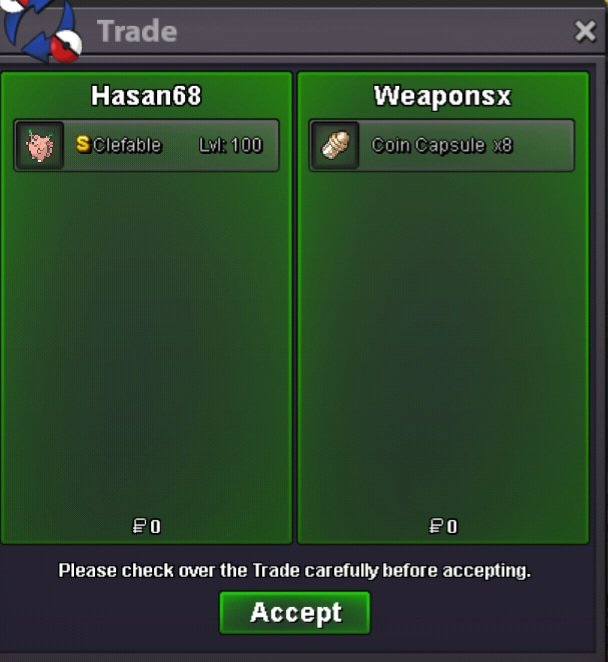Close the Trade window

[585, 31]
